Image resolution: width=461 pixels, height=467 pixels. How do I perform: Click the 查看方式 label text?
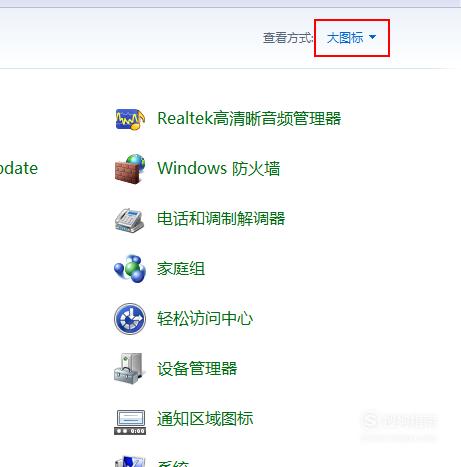[288, 38]
